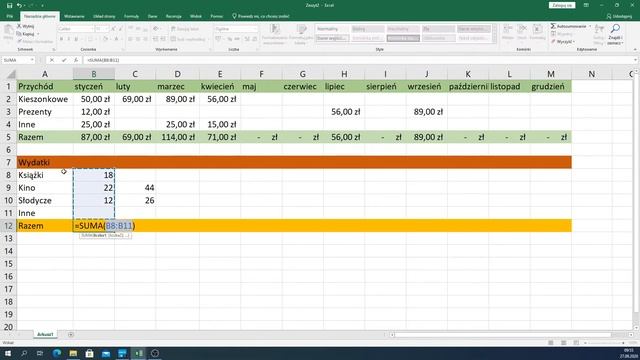Collapse the ribbon with the up chevron
The image size is (640, 360).
[x=635, y=50]
